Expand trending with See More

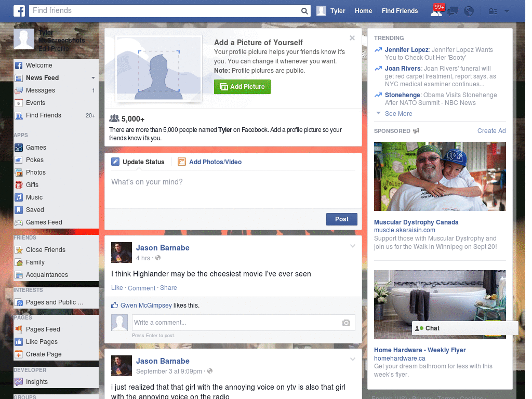(x=398, y=114)
